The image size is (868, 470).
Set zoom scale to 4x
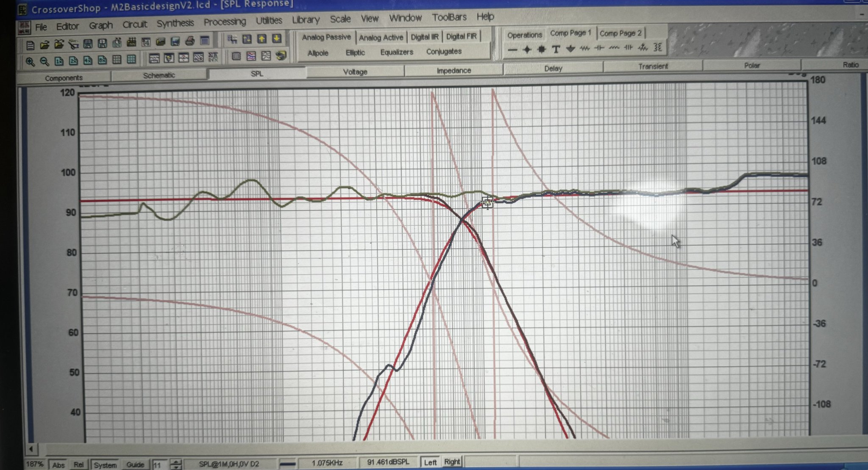click(x=88, y=60)
